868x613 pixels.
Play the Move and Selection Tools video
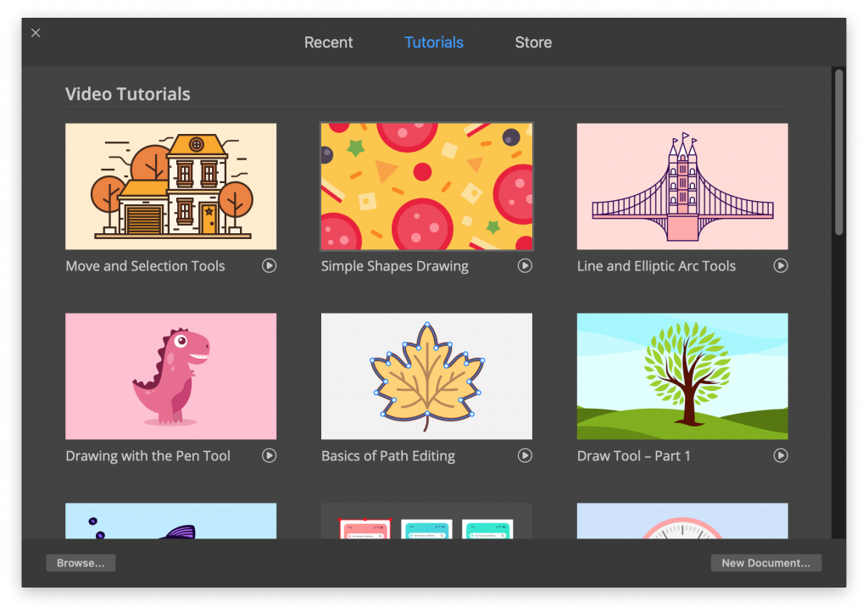click(x=269, y=265)
